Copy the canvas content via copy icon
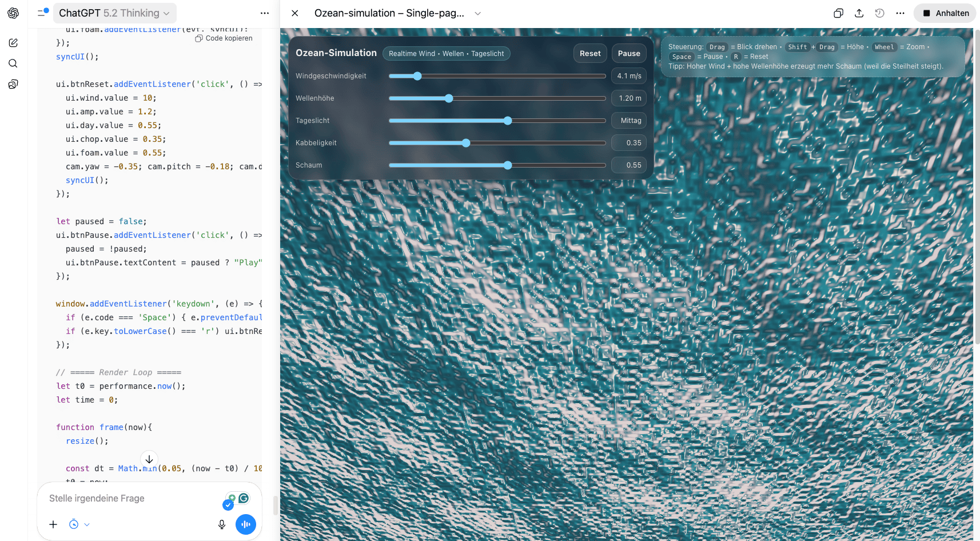This screenshot has height=541, width=980. pos(838,13)
